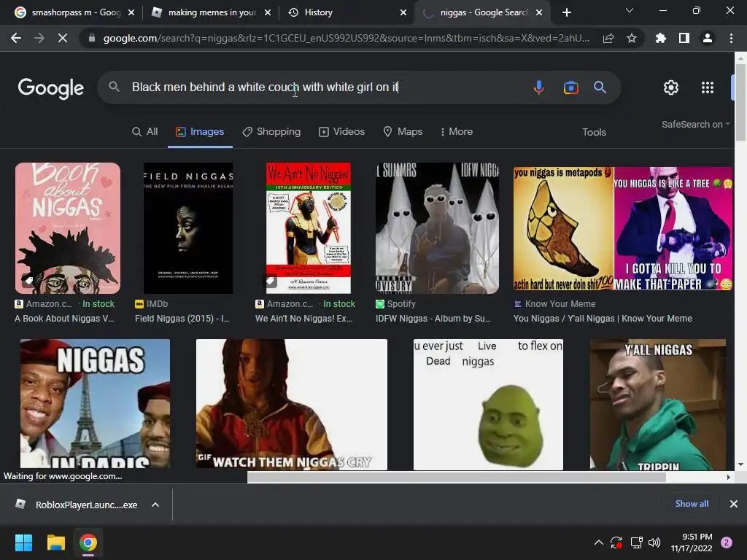
Task: Open the volume control in system tray
Action: (654, 542)
